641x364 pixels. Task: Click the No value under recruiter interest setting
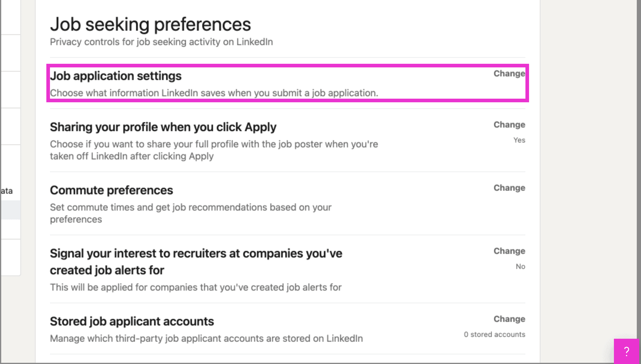pyautogui.click(x=521, y=266)
